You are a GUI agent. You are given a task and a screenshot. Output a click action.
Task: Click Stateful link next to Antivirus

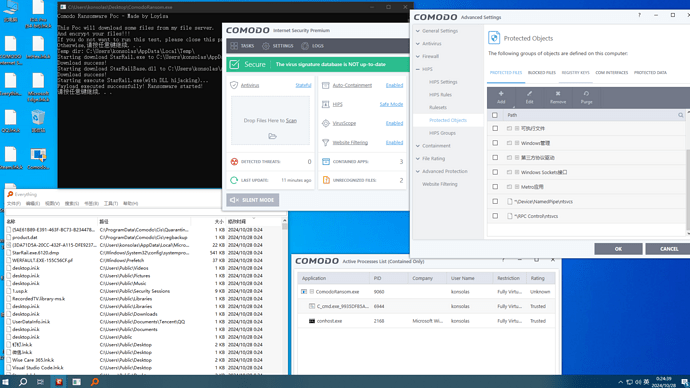pos(303,85)
